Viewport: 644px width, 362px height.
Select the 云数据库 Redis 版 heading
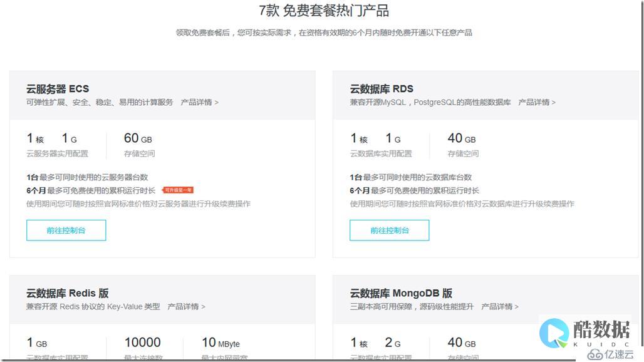coord(68,293)
